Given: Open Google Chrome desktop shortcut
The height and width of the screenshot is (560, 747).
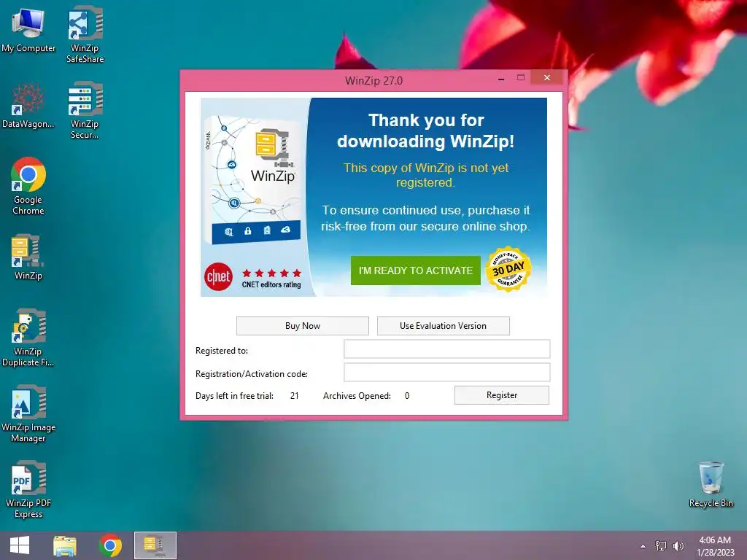Looking at the screenshot, I should click(28, 186).
